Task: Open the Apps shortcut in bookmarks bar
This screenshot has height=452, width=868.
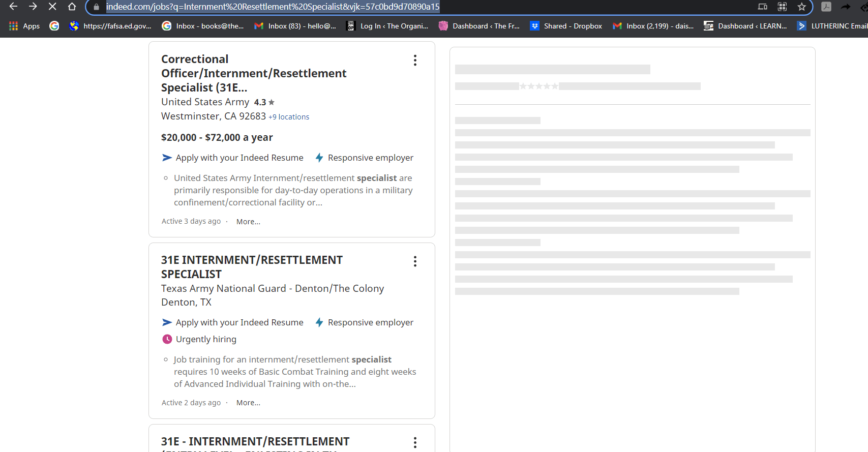Action: point(24,26)
